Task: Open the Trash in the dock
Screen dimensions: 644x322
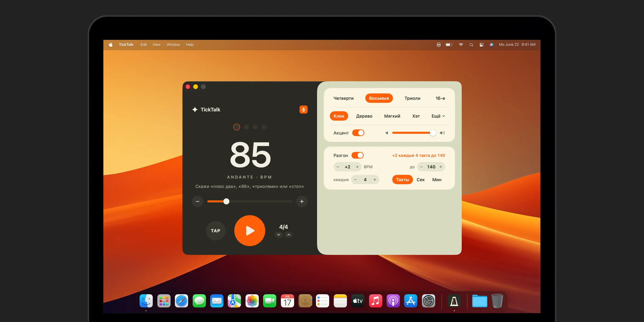Action: 497,301
